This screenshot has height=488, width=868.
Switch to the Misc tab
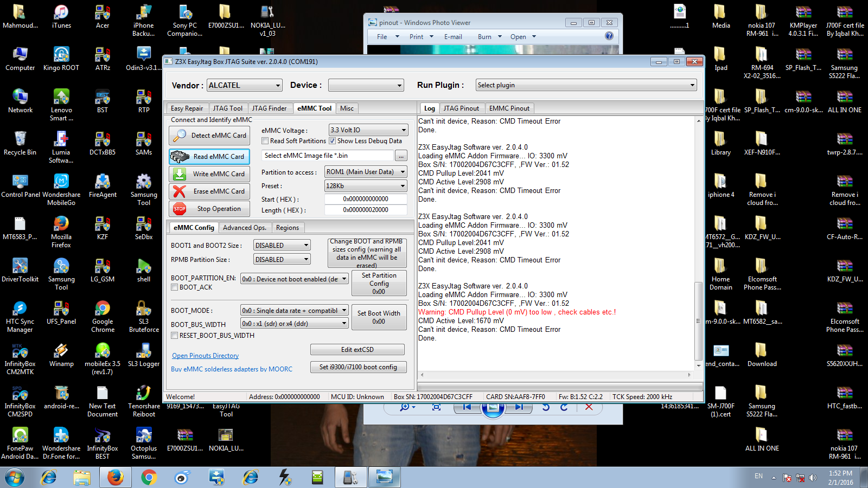point(347,108)
